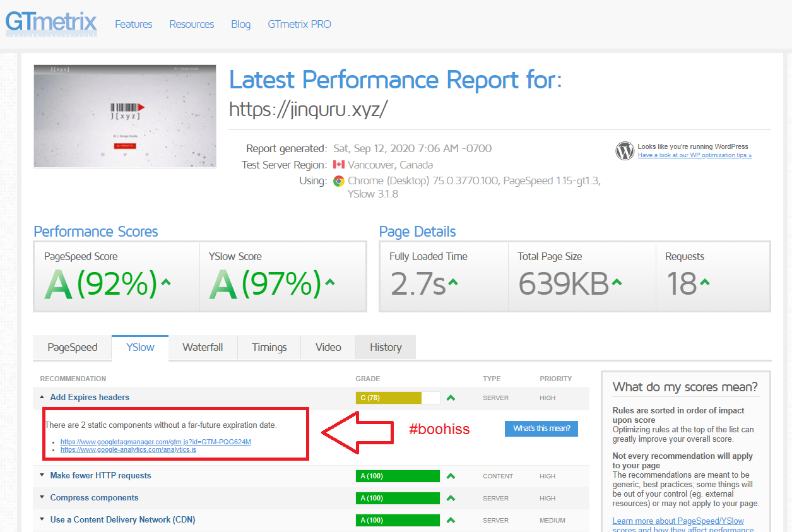Switch to the PageSpeed tab
This screenshot has height=532, width=792.
[x=73, y=347]
